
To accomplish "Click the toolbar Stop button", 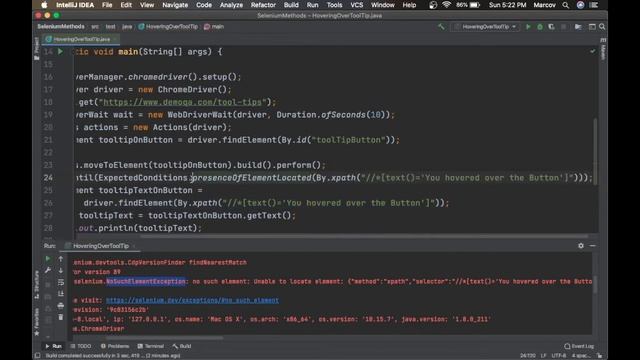I will [564, 27].
